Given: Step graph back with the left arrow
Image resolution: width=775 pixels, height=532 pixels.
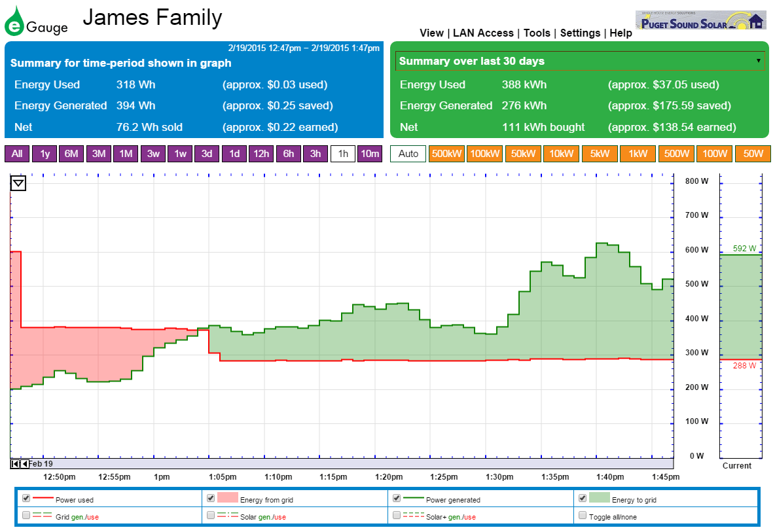Looking at the screenshot, I should click(x=24, y=464).
